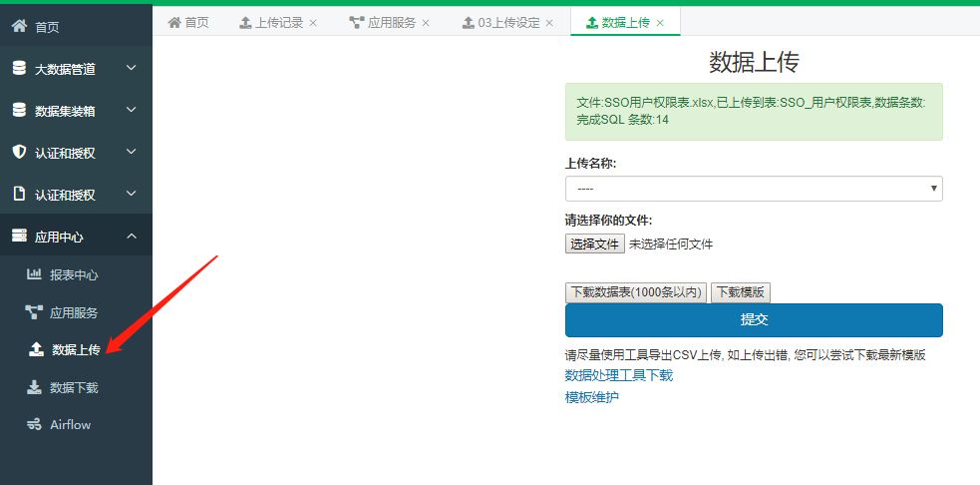Screen dimensions: 980x485
Task: Click the CSV upload hint text
Action: tap(745, 355)
